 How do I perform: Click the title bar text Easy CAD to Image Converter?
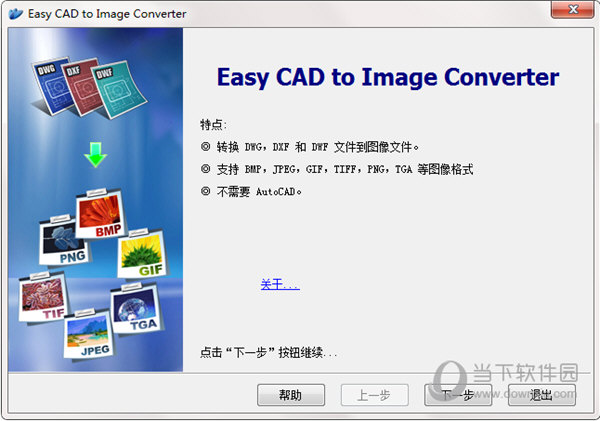pyautogui.click(x=107, y=14)
